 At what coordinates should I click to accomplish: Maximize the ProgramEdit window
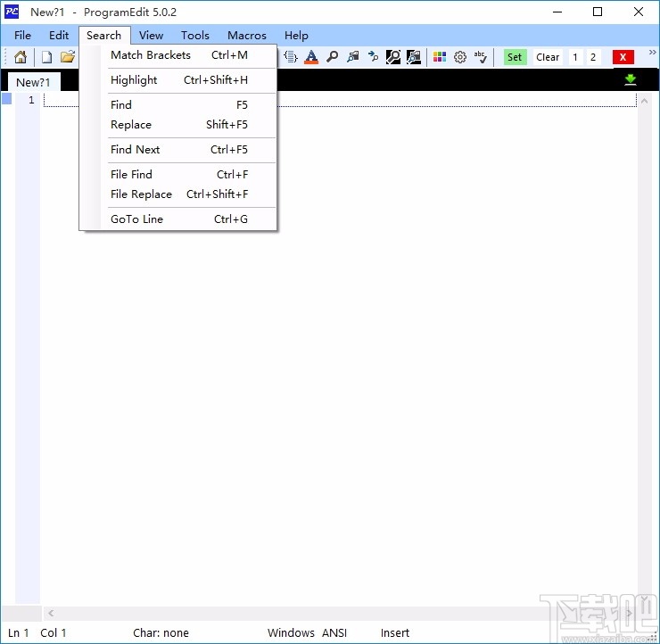pos(598,12)
